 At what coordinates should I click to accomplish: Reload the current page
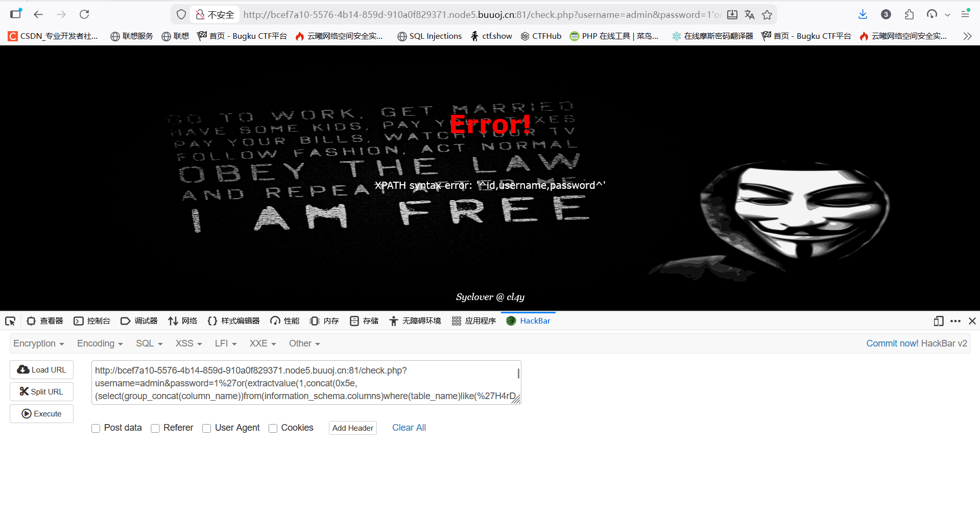(x=85, y=14)
